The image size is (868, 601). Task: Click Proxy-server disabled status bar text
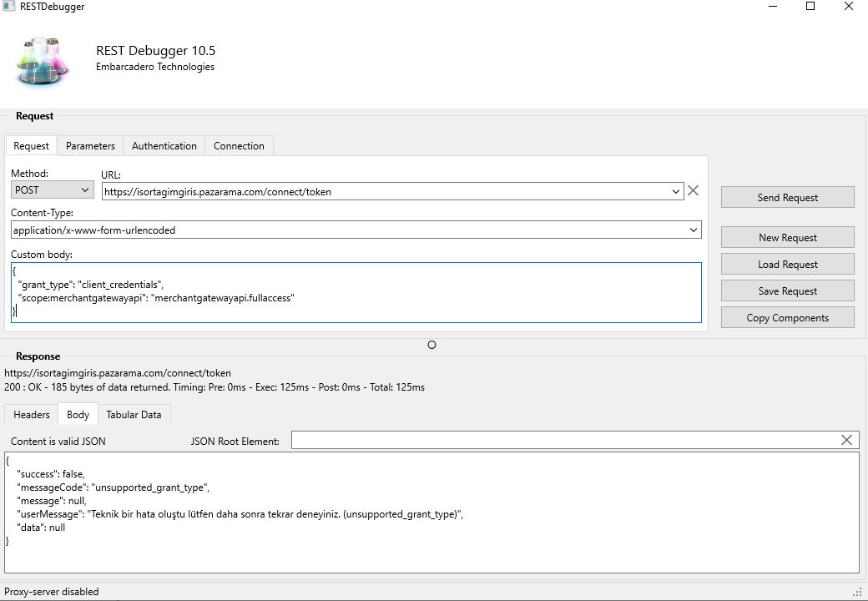coord(52,592)
